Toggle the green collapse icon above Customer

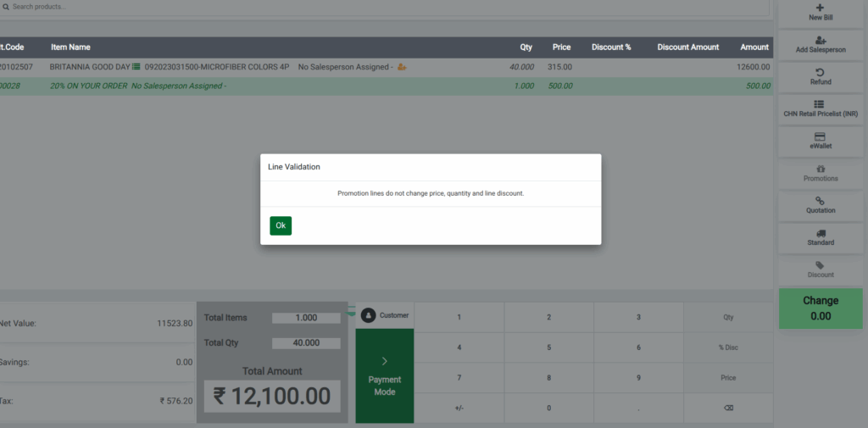(x=351, y=311)
